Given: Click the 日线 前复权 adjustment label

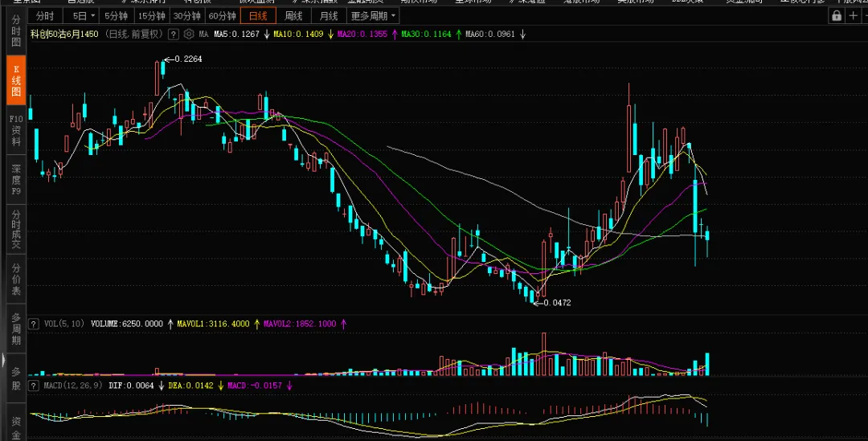Looking at the screenshot, I should point(133,35).
